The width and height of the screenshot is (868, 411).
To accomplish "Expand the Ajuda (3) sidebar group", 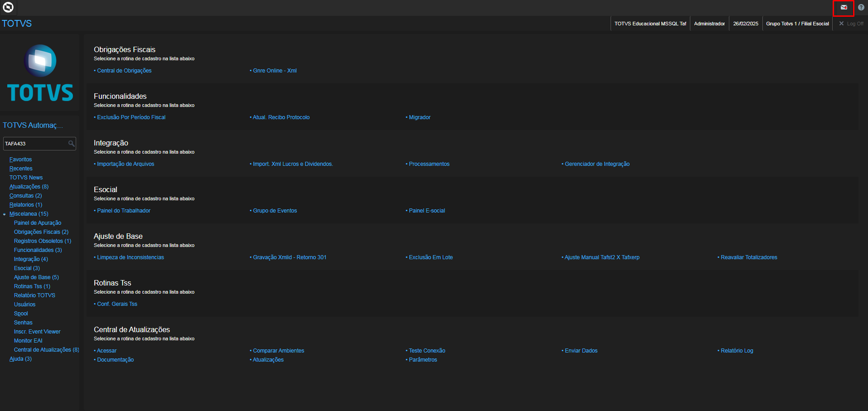I will 20,359.
